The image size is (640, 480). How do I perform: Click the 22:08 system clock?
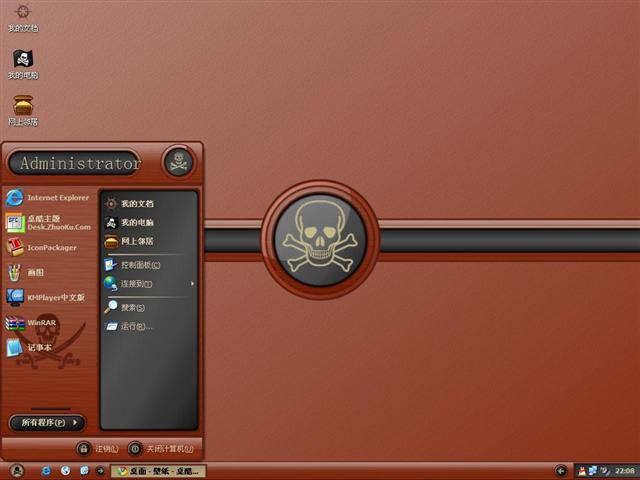pyautogui.click(x=625, y=471)
